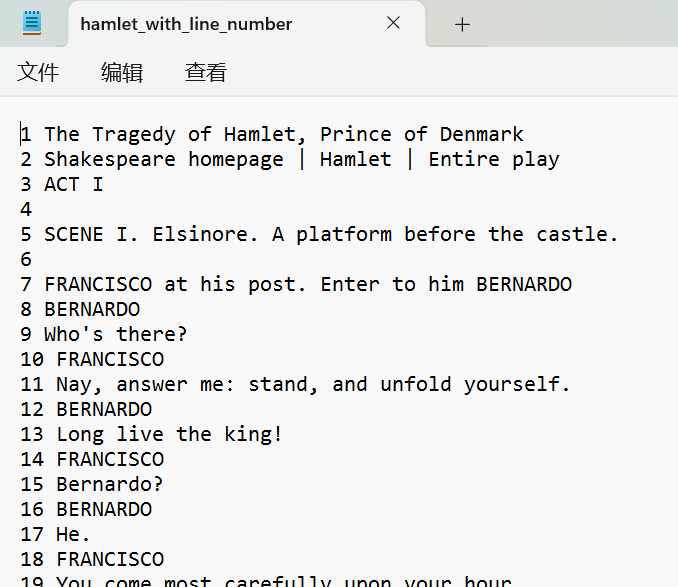Open the 查看 (View) menu
Image resolution: width=678 pixels, height=587 pixels.
(205, 72)
